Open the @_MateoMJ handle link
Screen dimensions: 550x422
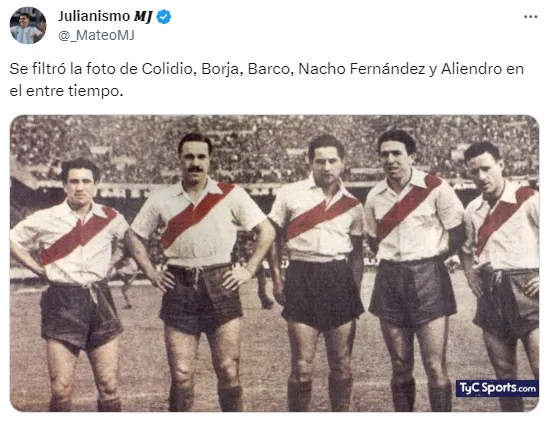[x=96, y=35]
